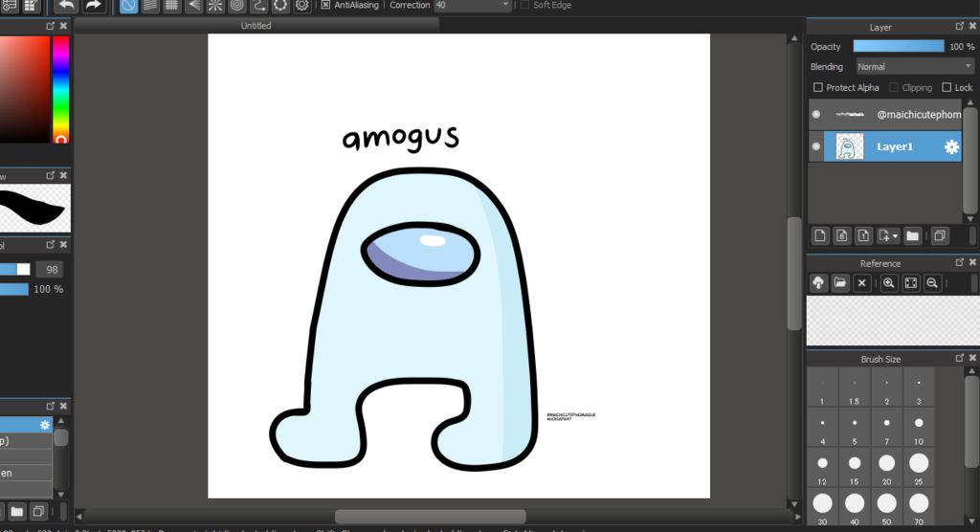980x532 pixels.
Task: Switch to the Untitled document tab
Action: pyautogui.click(x=256, y=26)
